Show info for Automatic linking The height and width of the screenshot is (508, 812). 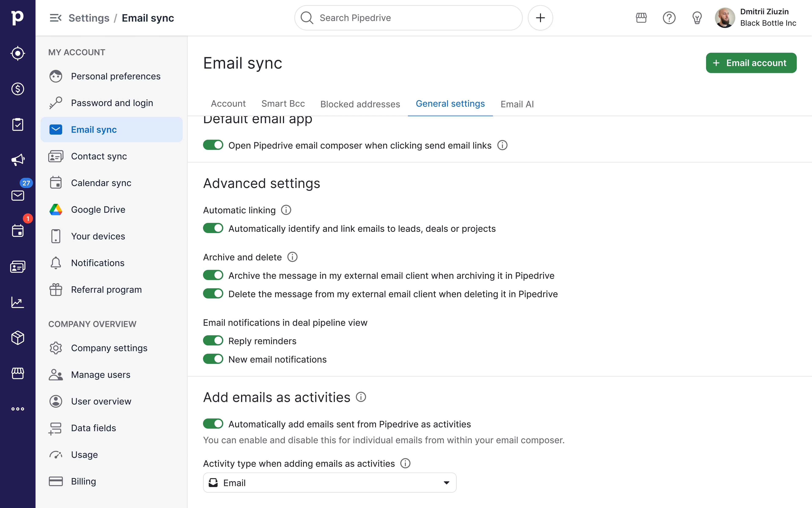coord(286,210)
